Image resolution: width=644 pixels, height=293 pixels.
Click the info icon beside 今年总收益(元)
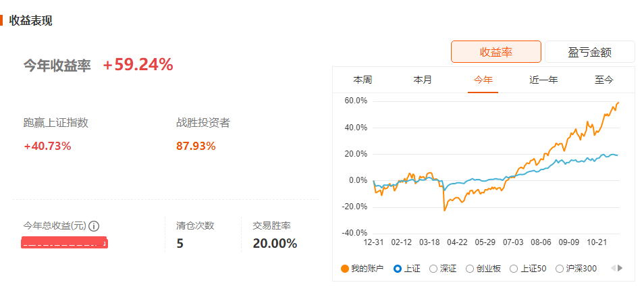click(x=95, y=226)
